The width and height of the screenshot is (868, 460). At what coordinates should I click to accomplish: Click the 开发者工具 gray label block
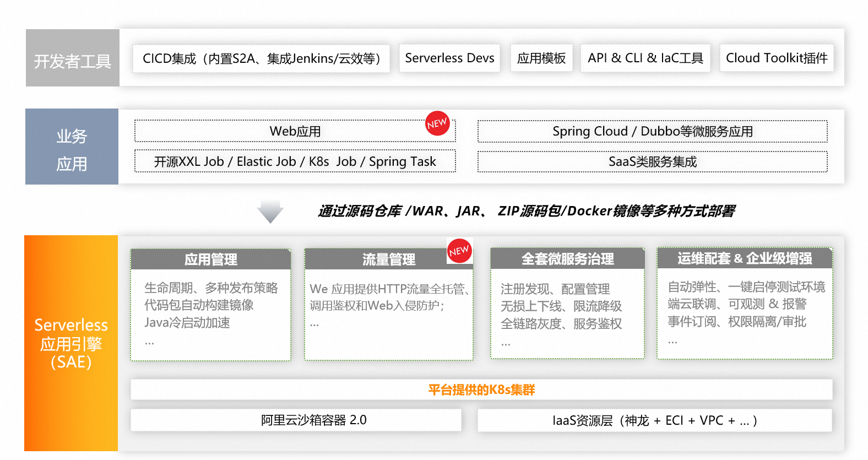click(x=73, y=58)
